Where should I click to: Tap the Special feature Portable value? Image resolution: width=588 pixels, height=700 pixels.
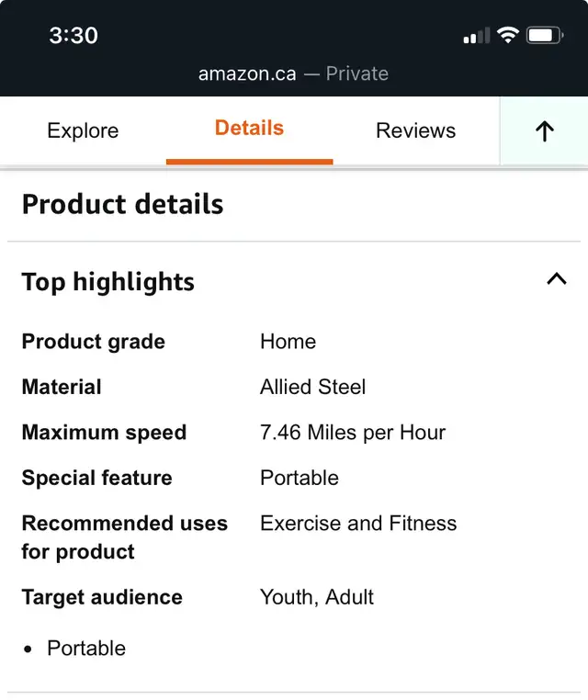[300, 478]
